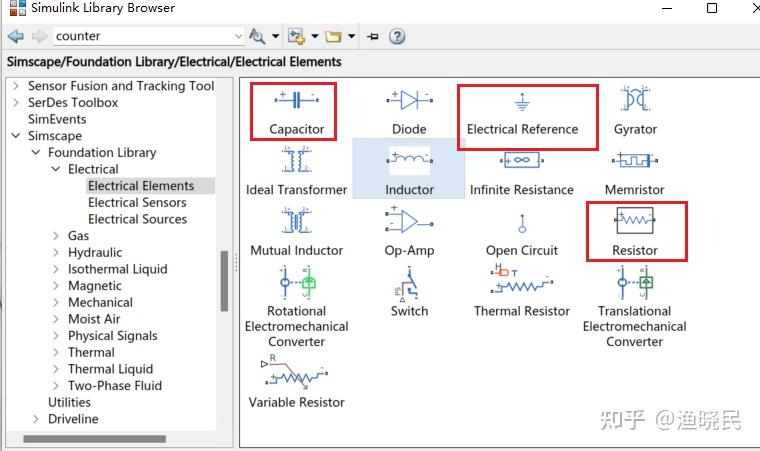Expand the Isothermal Liquid node

[x=56, y=269]
